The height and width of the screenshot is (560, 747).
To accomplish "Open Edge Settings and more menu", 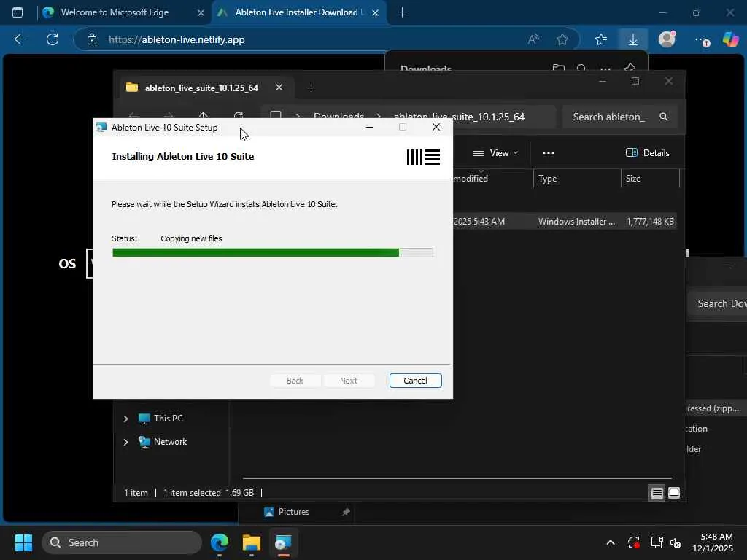I will coord(701,40).
